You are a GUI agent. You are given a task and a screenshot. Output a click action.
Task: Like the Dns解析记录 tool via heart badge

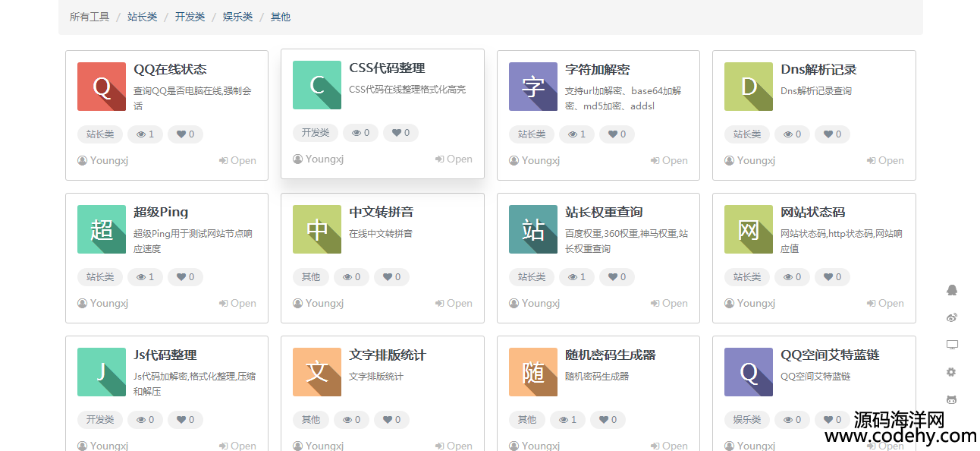(833, 134)
